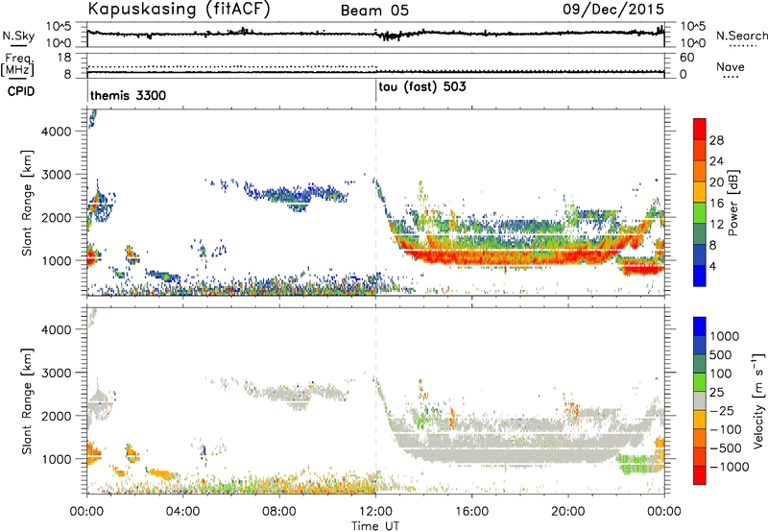768x532 pixels.
Task: Click the 'themis 3300' CPID text
Action: coord(128,95)
